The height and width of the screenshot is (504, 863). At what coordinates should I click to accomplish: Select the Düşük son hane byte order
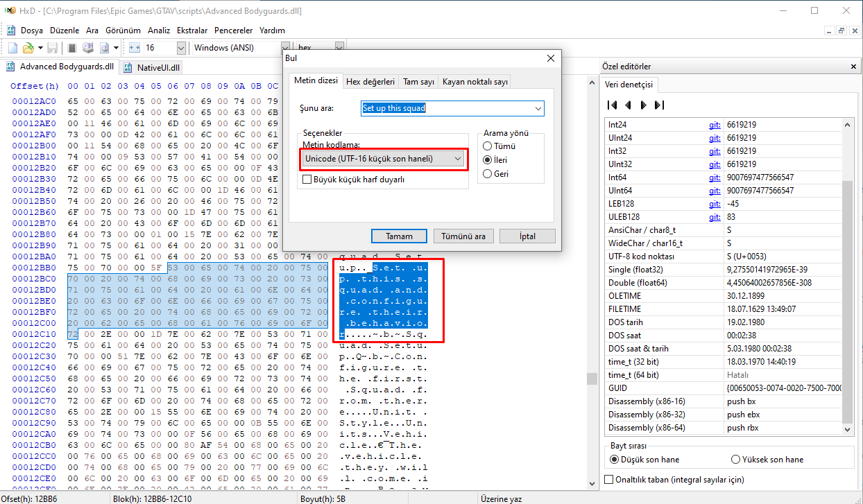[x=615, y=460]
